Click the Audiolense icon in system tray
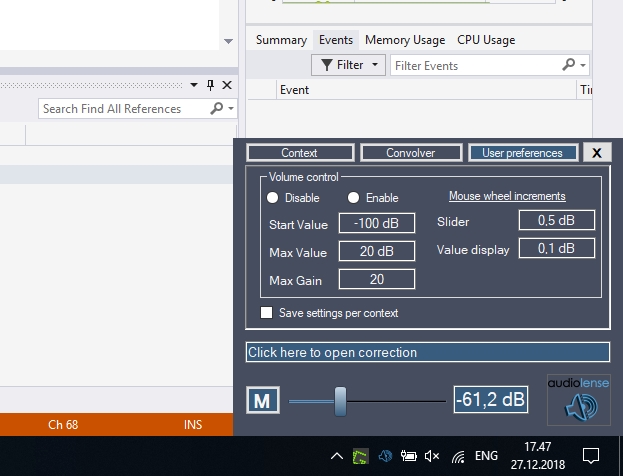The height and width of the screenshot is (476, 623). (384, 456)
